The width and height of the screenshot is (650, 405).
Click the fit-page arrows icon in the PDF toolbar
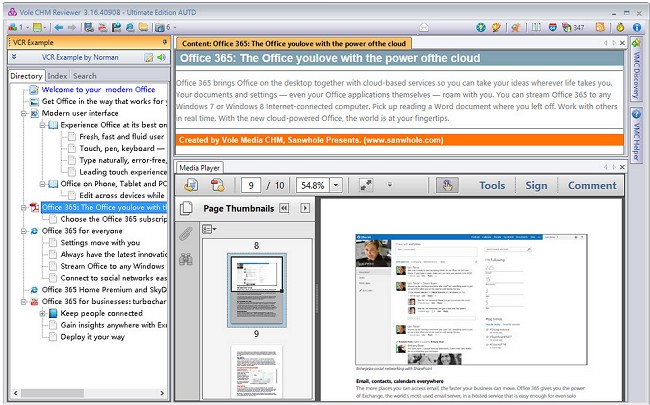(x=366, y=185)
